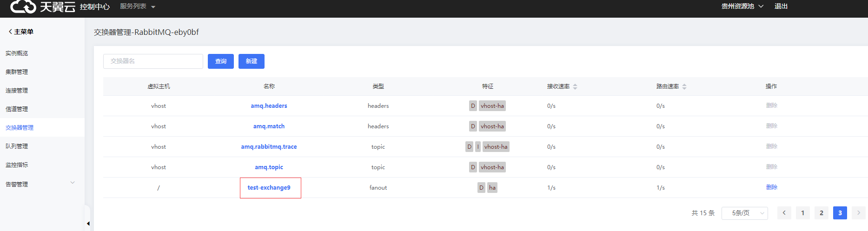Sort by 接收速率 column arrows

tap(575, 86)
